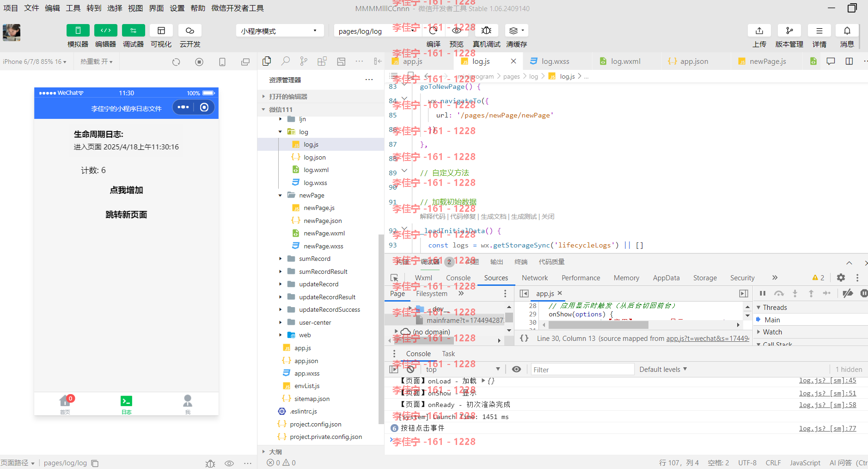This screenshot has width=868, height=469.
Task: Open the search magnifier icon in sidebar
Action: [286, 61]
